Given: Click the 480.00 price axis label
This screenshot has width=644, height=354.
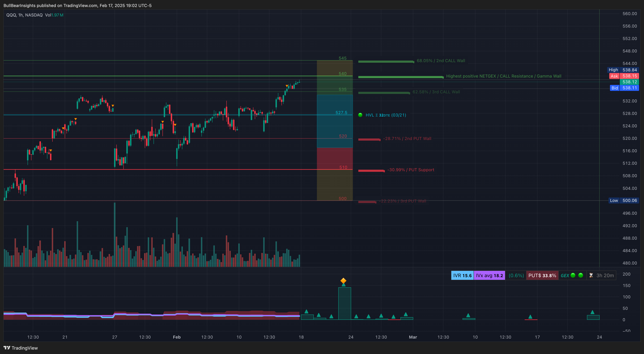Looking at the screenshot, I should click(629, 263).
